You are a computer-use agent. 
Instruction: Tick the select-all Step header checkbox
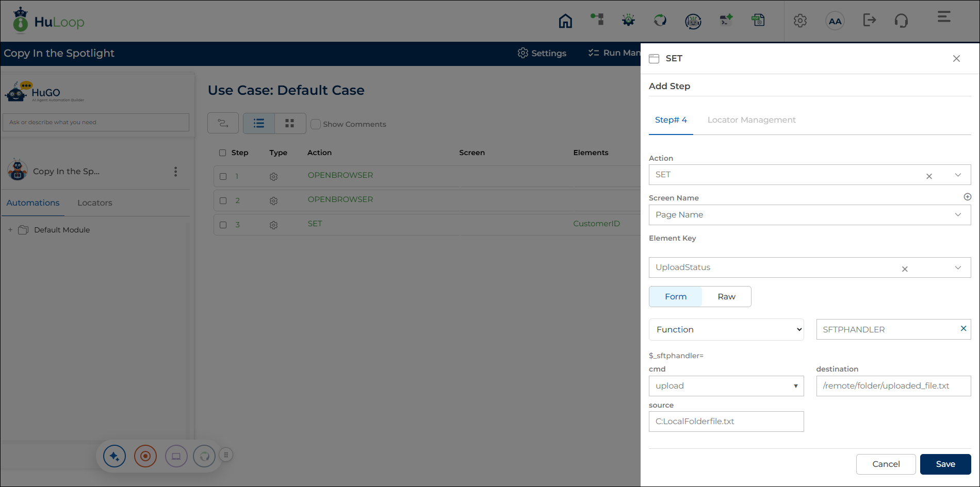pyautogui.click(x=223, y=153)
